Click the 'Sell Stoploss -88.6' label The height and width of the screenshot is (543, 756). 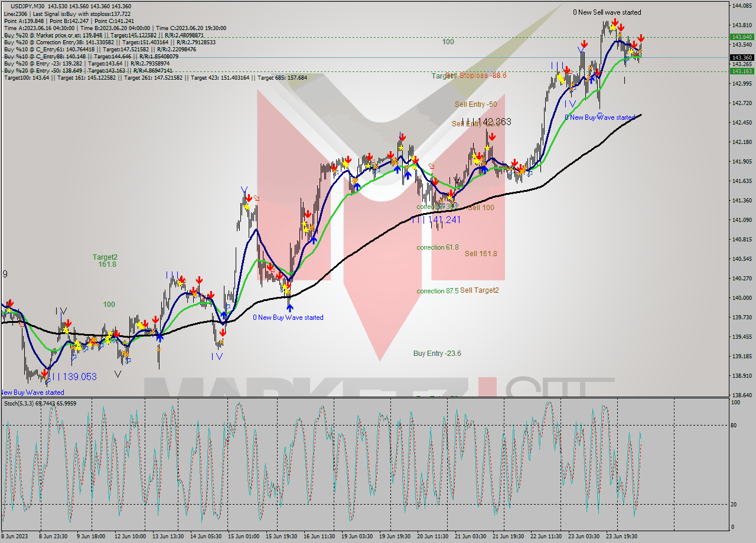pyautogui.click(x=476, y=76)
